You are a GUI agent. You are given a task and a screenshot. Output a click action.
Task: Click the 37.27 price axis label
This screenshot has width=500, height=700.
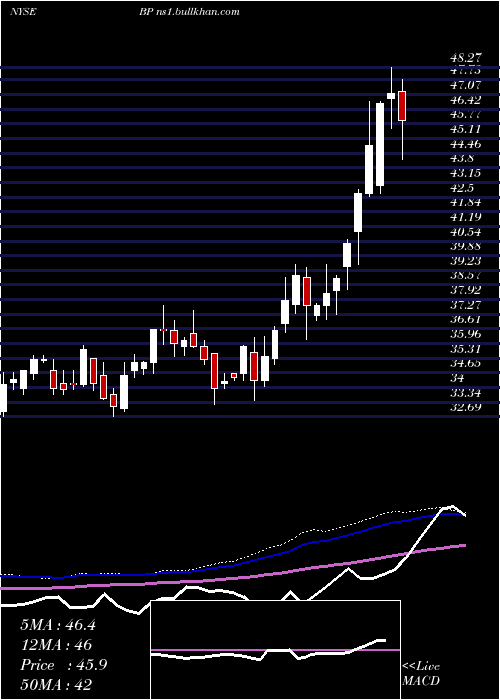pos(465,304)
